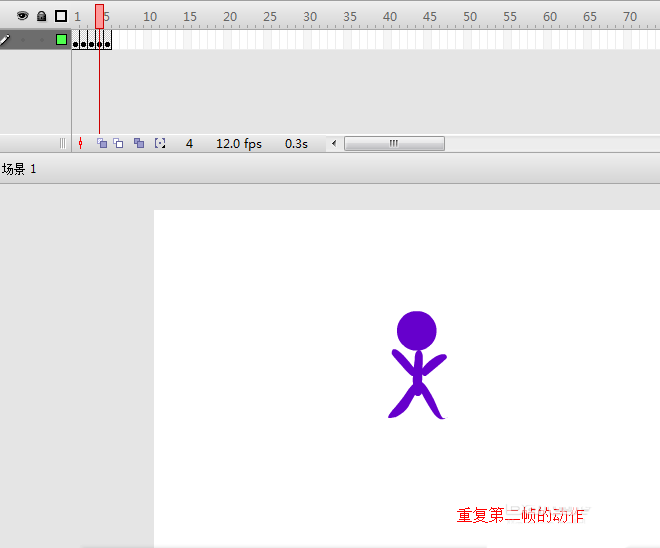Select the keyframe at frame 1

(x=76, y=40)
